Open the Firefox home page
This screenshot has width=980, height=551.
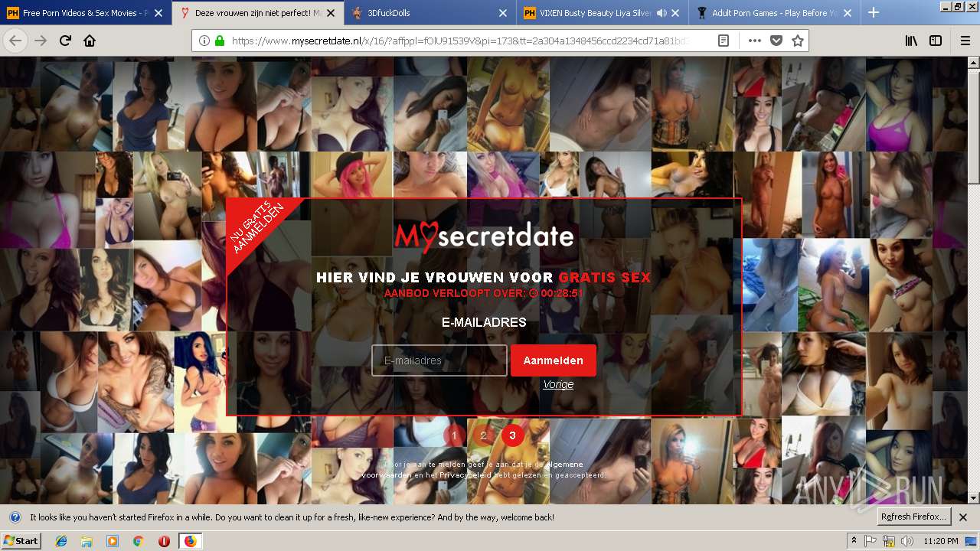tap(90, 41)
